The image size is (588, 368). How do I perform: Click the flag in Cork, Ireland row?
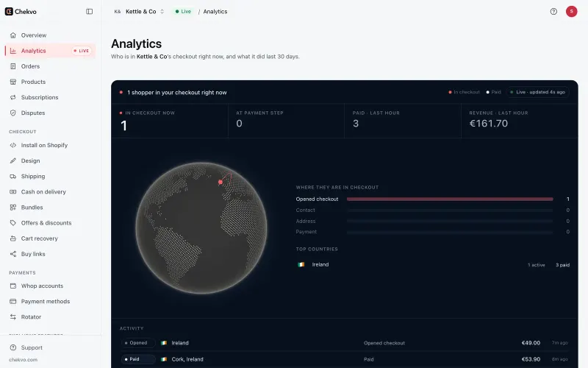[164, 359]
